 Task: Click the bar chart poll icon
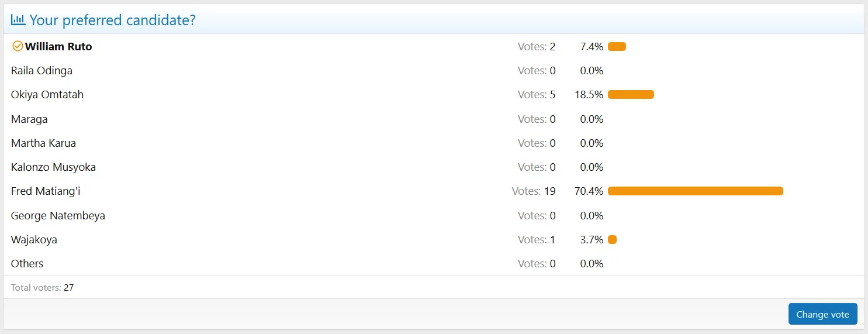click(x=18, y=20)
